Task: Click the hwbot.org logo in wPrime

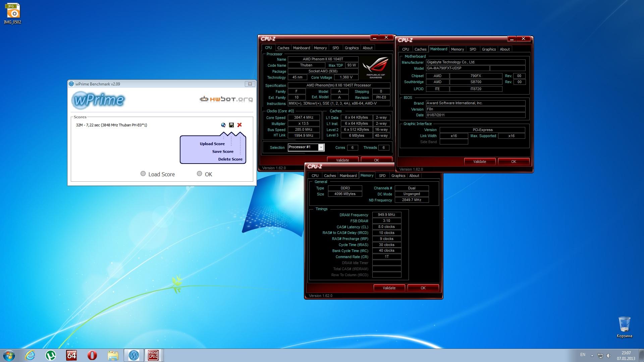Action: (x=226, y=99)
